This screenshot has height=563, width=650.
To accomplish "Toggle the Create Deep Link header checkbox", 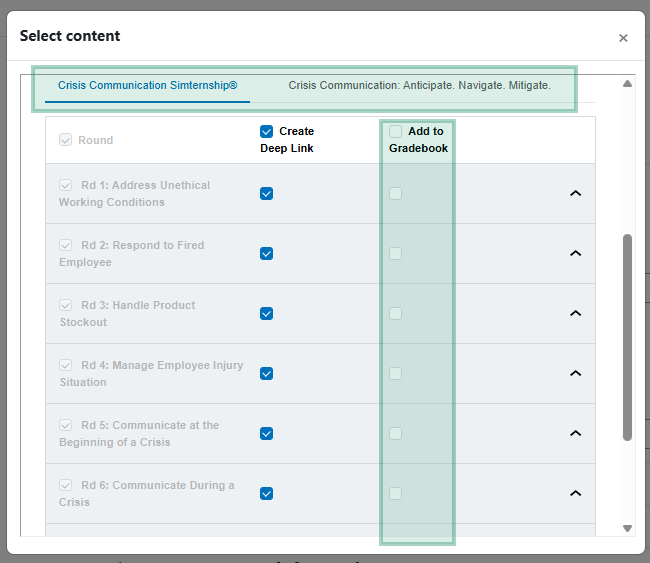I will [267, 131].
